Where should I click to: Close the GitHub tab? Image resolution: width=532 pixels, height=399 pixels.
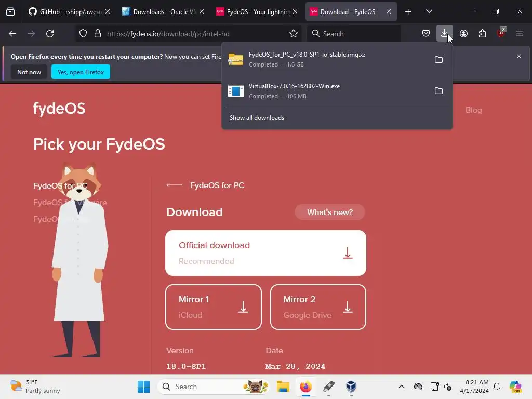tap(108, 12)
